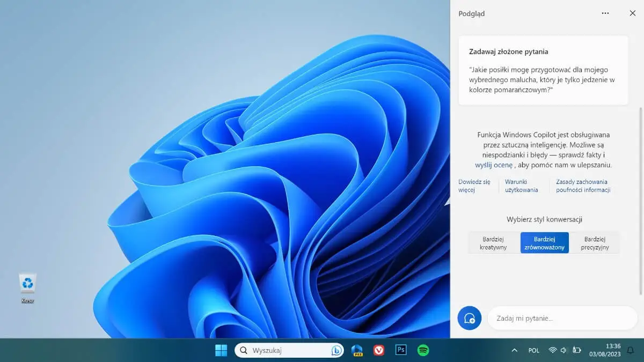Open Spotify from the taskbar

(423, 350)
